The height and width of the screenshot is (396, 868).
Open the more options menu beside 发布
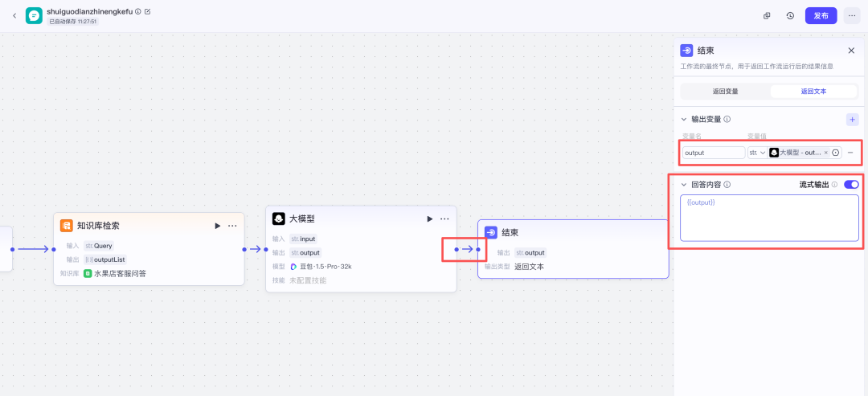point(852,15)
